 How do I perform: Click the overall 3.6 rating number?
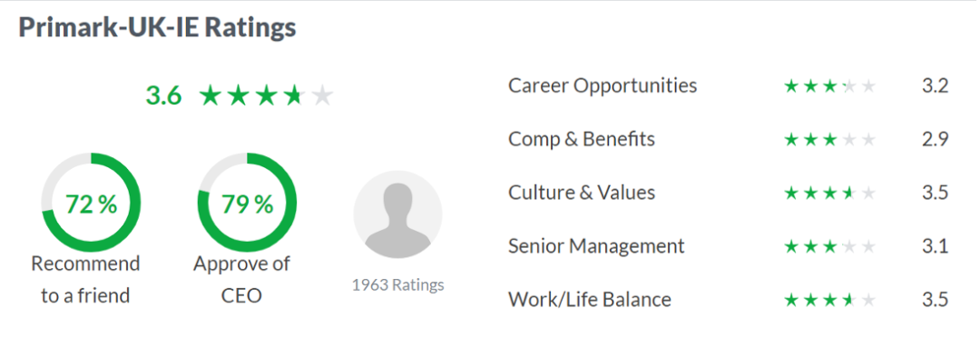click(x=163, y=96)
